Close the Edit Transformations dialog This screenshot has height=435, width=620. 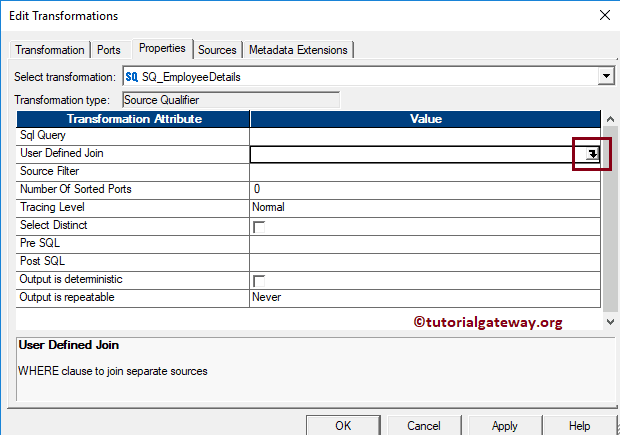pyautogui.click(x=602, y=15)
